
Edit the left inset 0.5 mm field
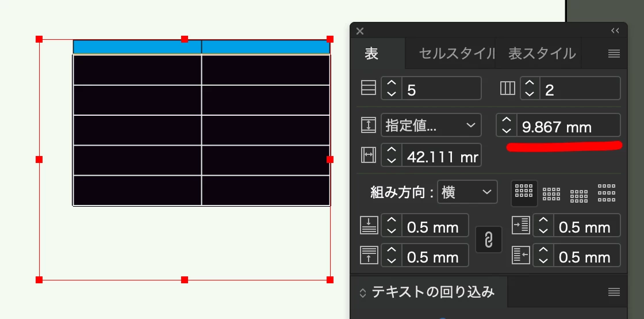pos(587,225)
